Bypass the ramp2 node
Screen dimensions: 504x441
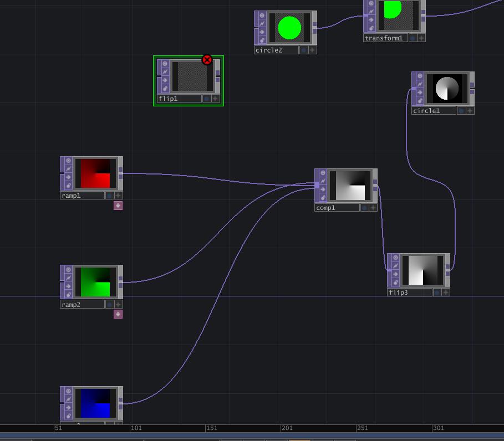point(68,286)
